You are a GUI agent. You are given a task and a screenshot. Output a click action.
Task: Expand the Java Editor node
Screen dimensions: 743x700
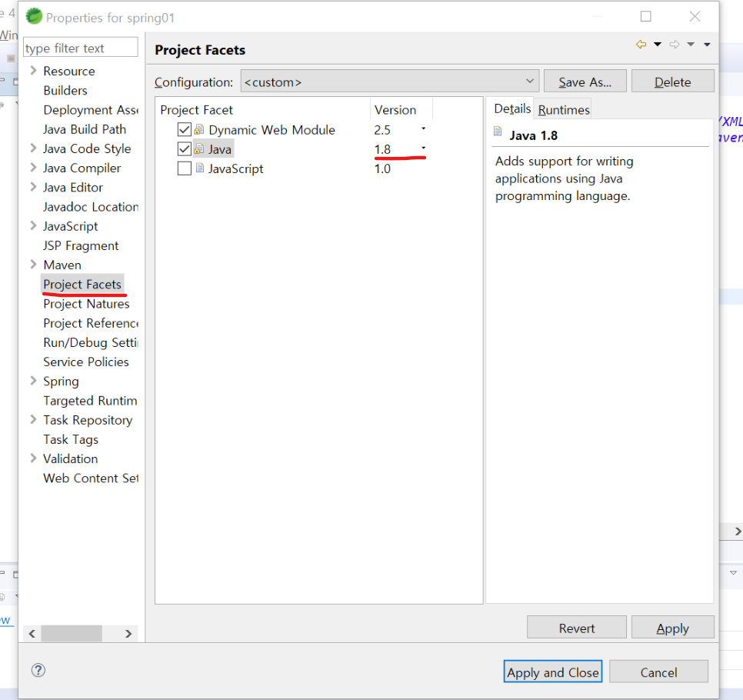point(33,187)
